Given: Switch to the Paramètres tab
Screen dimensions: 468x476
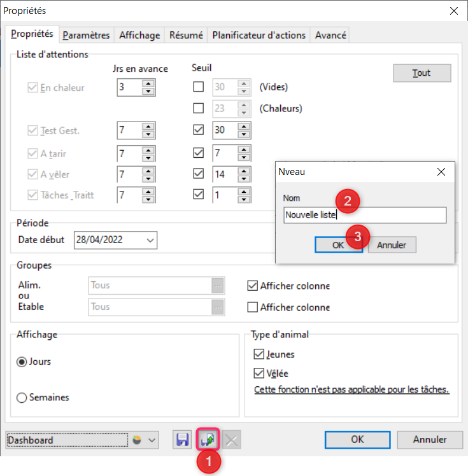Looking at the screenshot, I should 86,35.
